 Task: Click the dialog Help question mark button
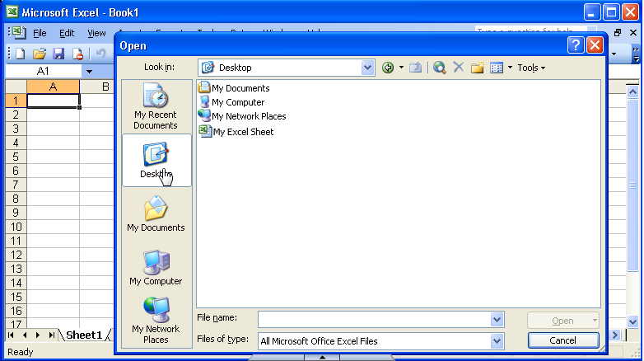(576, 45)
